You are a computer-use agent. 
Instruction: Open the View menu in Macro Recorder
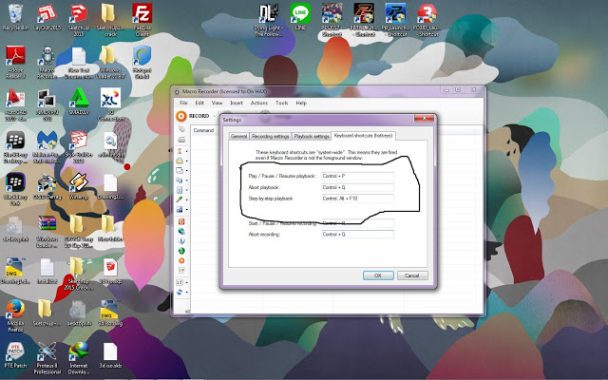[x=217, y=103]
